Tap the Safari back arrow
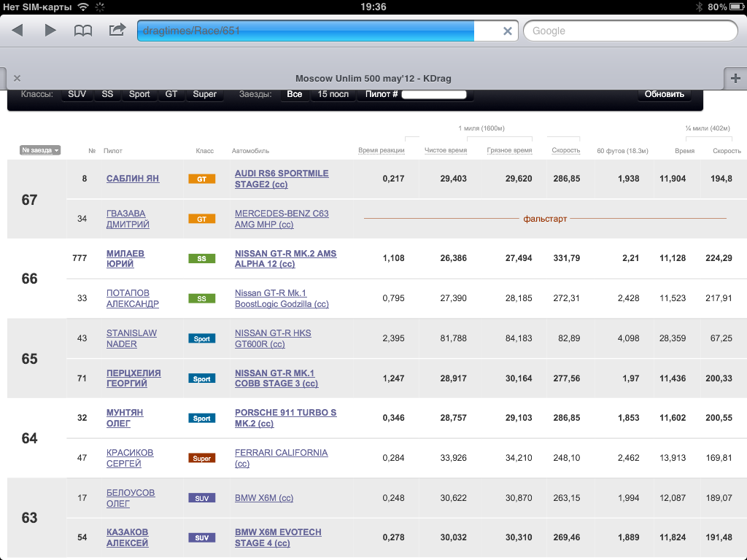747x560 pixels. coord(18,31)
